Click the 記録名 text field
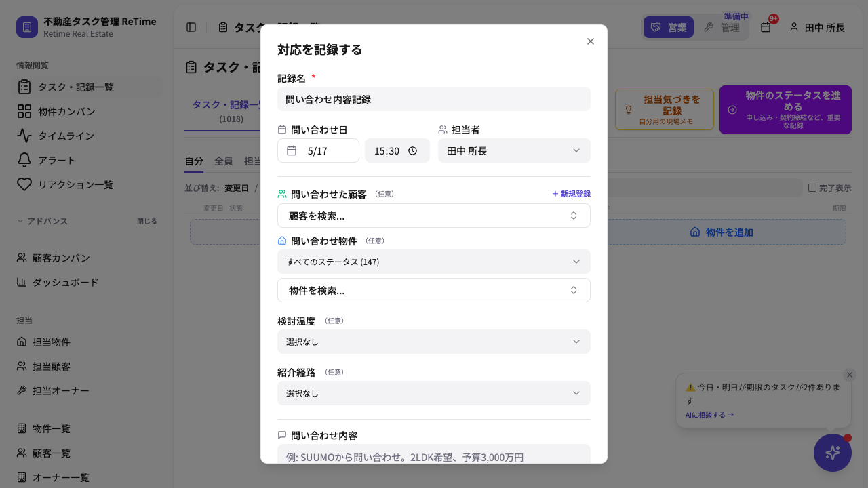The height and width of the screenshot is (488, 868). pos(434,99)
